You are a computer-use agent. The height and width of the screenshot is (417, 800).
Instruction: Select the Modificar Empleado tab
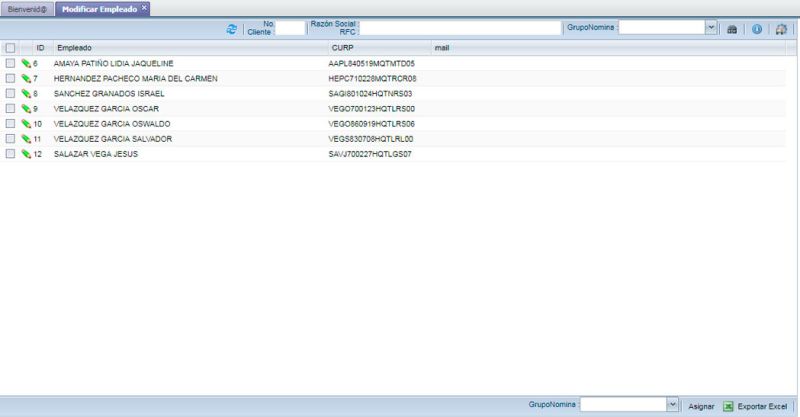(x=99, y=8)
